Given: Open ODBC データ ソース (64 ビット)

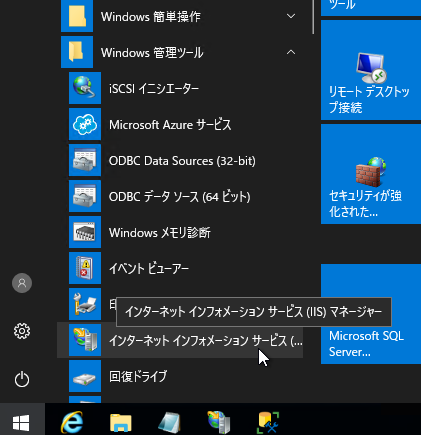Looking at the screenshot, I should coord(180,196).
